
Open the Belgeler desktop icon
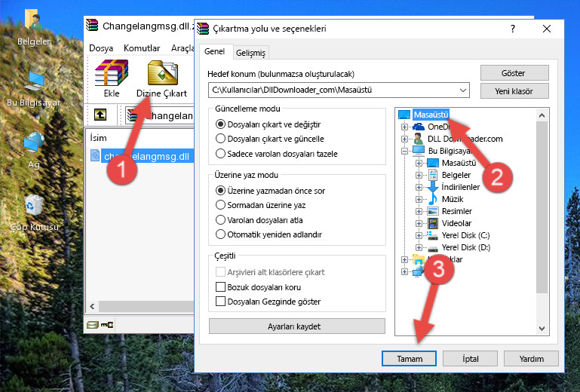click(x=33, y=26)
